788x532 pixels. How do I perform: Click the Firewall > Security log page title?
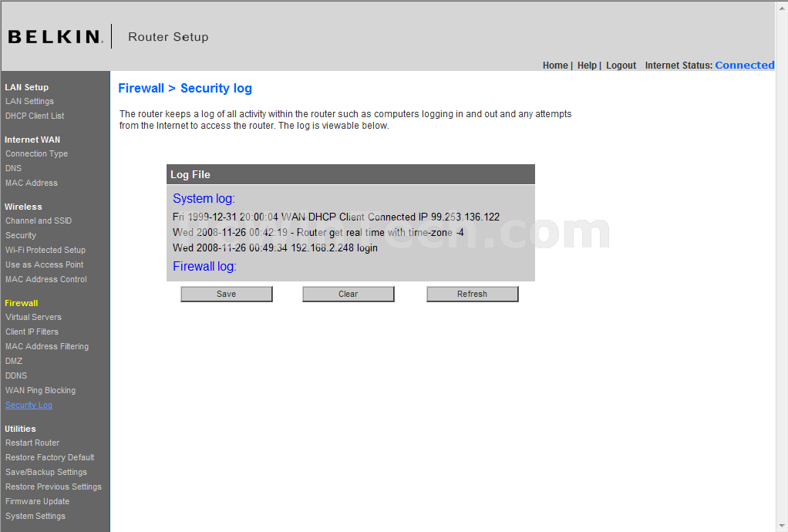pyautogui.click(x=185, y=89)
